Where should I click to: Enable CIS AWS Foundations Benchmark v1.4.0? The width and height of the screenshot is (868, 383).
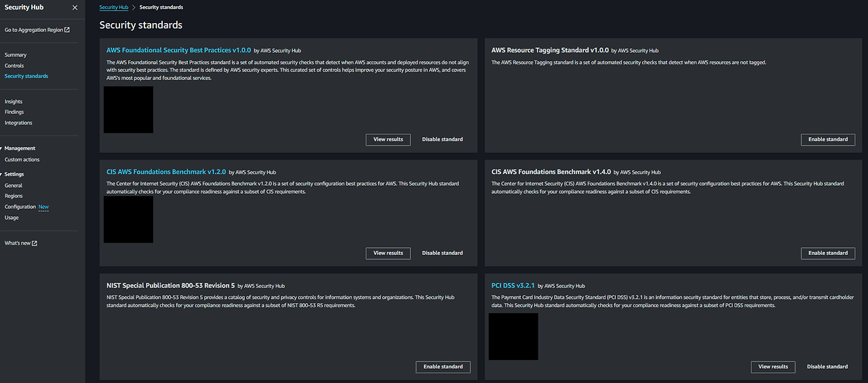point(828,253)
